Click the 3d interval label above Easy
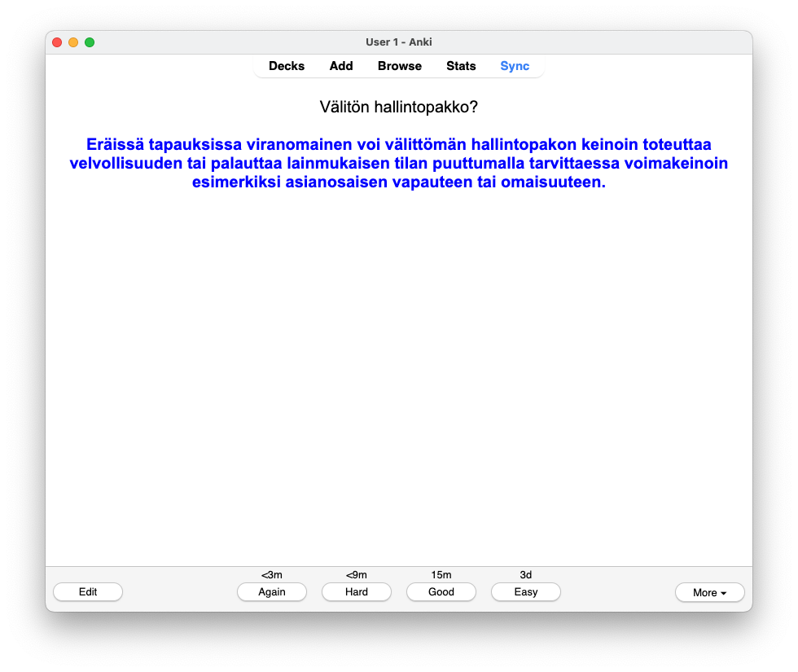Image resolution: width=798 pixels, height=672 pixels. 526,575
